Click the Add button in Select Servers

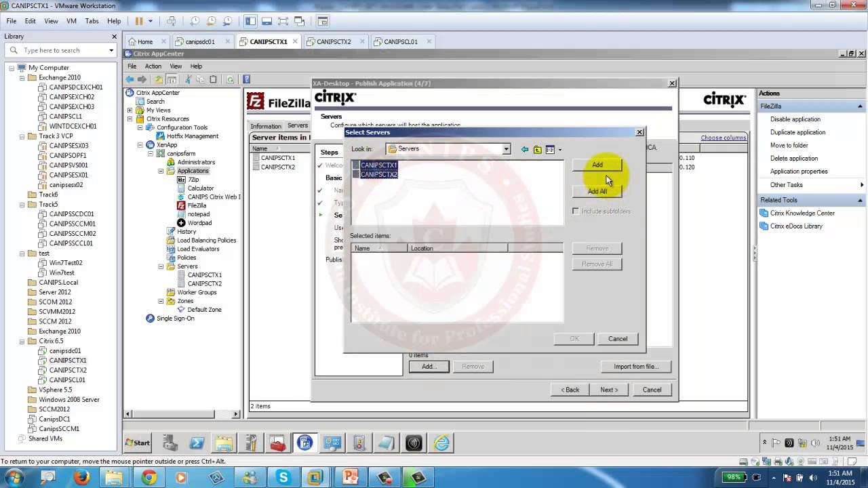[x=597, y=165]
